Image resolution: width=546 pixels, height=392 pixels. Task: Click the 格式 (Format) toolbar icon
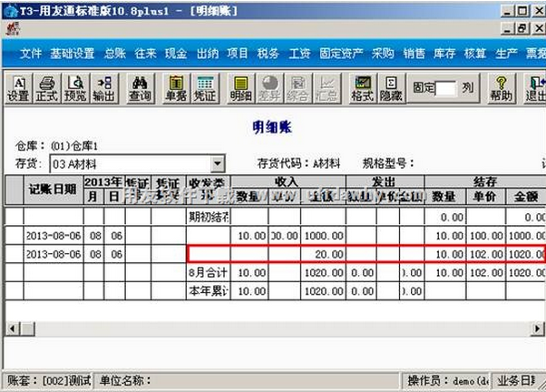[363, 88]
